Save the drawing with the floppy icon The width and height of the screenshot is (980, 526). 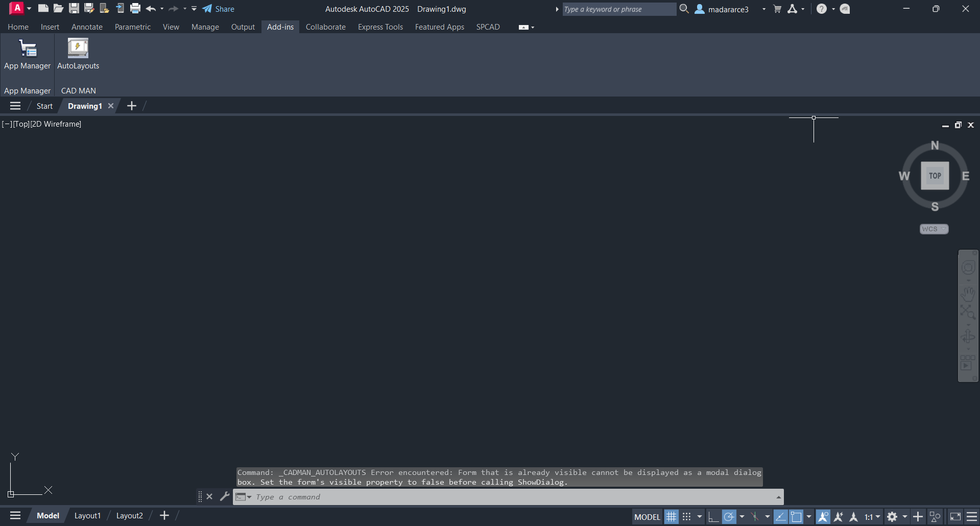pos(74,8)
